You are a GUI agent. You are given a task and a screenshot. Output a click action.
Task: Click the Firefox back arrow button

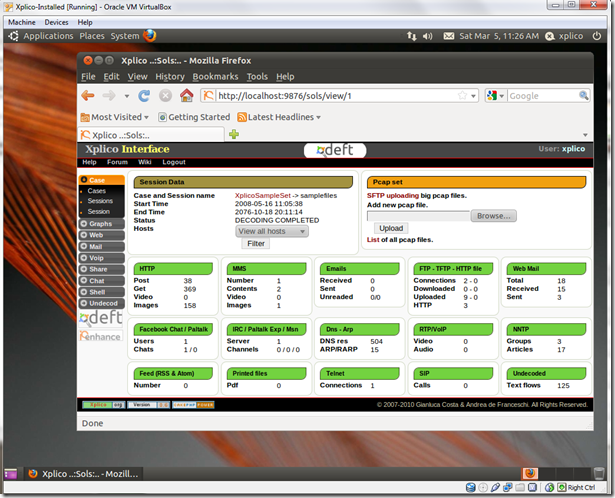pos(88,96)
